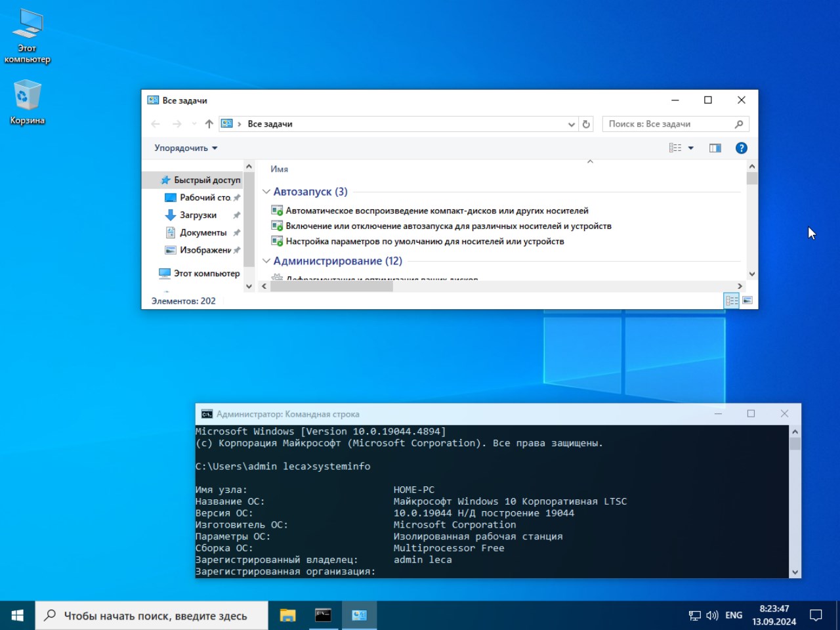This screenshot has height=630, width=840.
Task: Click the navigation pane scroll up arrow
Action: point(249,167)
